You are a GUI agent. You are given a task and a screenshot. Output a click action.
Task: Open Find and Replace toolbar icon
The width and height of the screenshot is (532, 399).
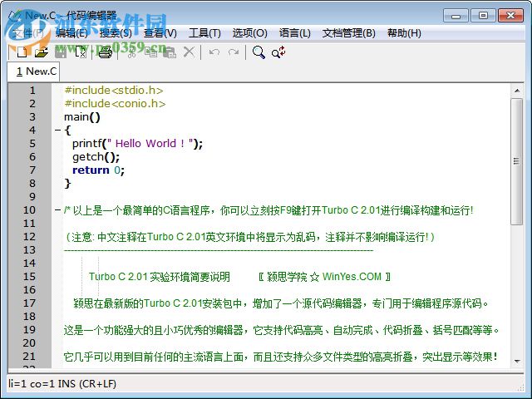click(x=278, y=52)
